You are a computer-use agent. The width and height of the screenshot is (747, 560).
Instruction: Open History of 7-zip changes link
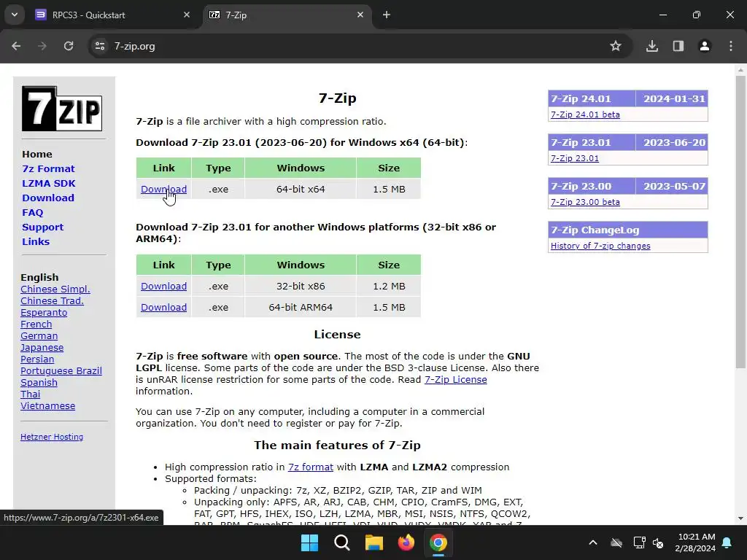tap(600, 246)
